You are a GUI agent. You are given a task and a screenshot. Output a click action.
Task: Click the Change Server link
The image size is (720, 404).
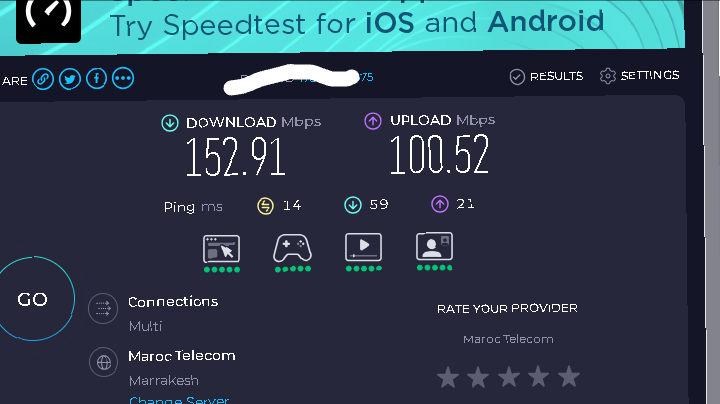coord(179,399)
